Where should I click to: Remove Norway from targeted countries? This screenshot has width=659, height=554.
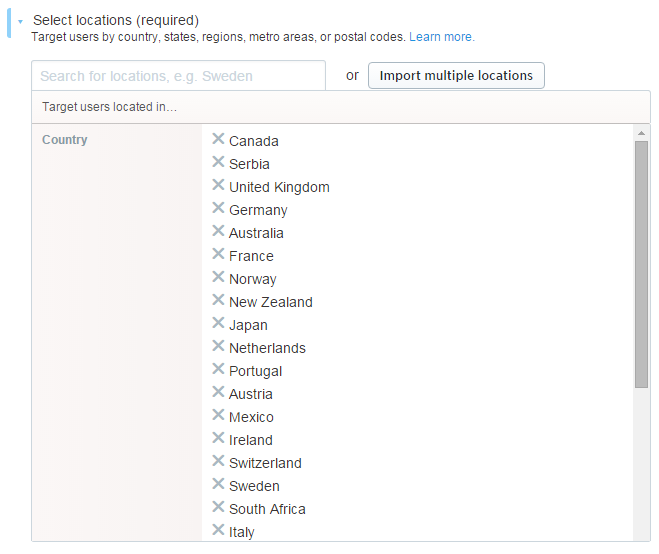[x=218, y=277]
